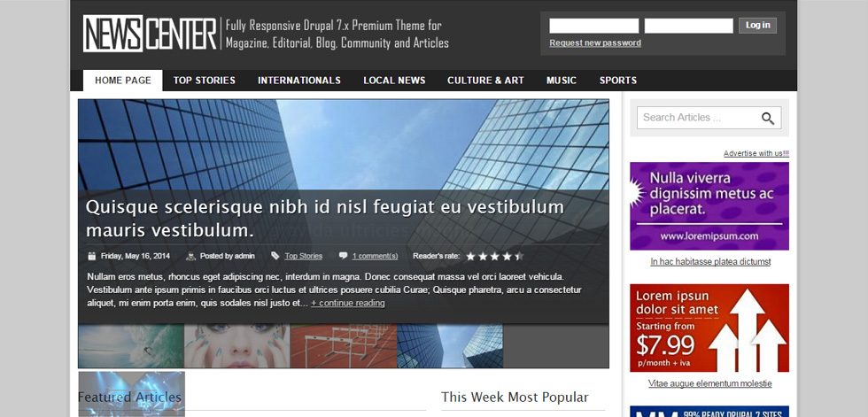
Task: Open CULTURE & ART section
Action: point(485,81)
